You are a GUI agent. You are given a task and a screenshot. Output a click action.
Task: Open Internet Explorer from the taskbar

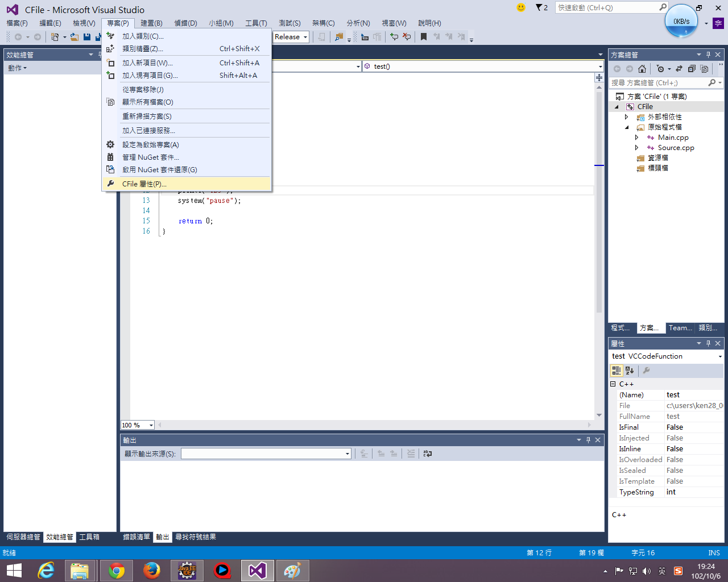click(x=45, y=571)
